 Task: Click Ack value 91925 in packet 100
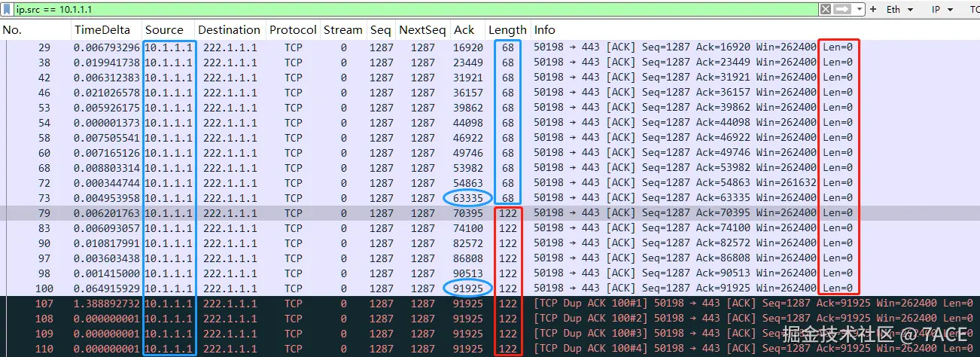pos(467,288)
